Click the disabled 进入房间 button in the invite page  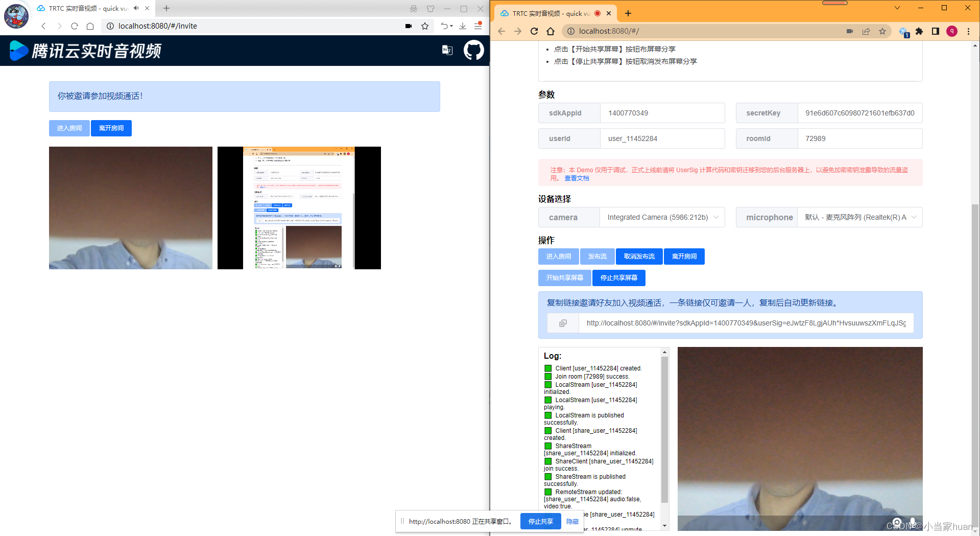(x=69, y=128)
